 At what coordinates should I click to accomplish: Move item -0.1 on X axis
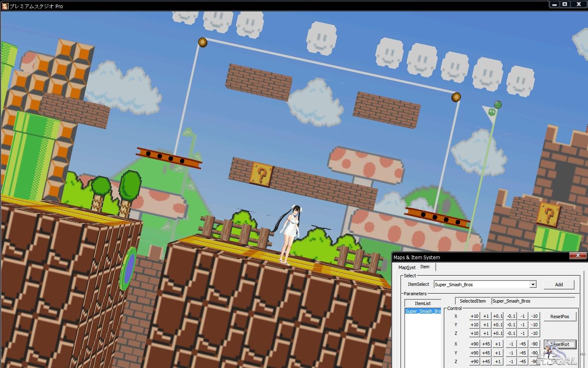coord(511,316)
